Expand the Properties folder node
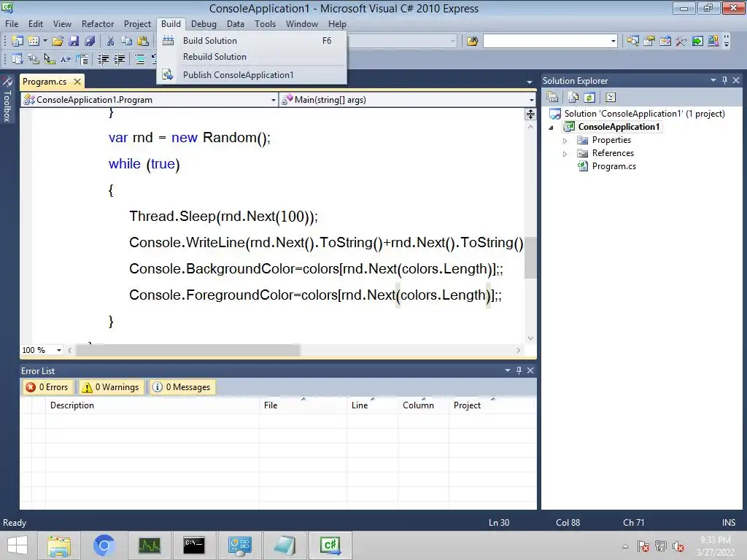Screen dimensions: 747x560 pyautogui.click(x=565, y=141)
